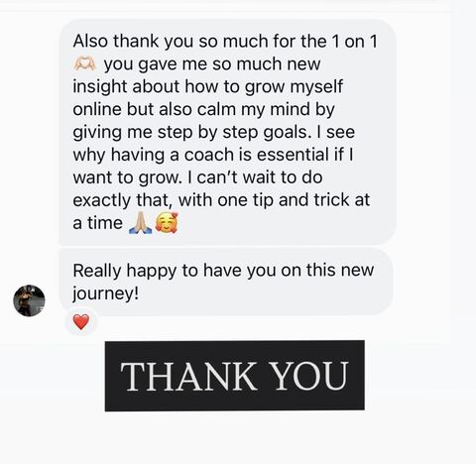
Task: Open the sender's circular profile avatar
Action: [29, 300]
